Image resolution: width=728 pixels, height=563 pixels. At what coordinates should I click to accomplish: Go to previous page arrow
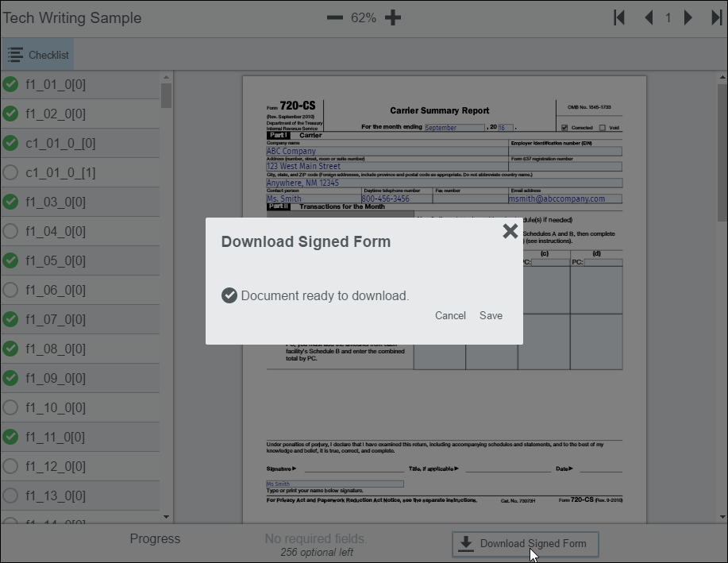(x=649, y=18)
